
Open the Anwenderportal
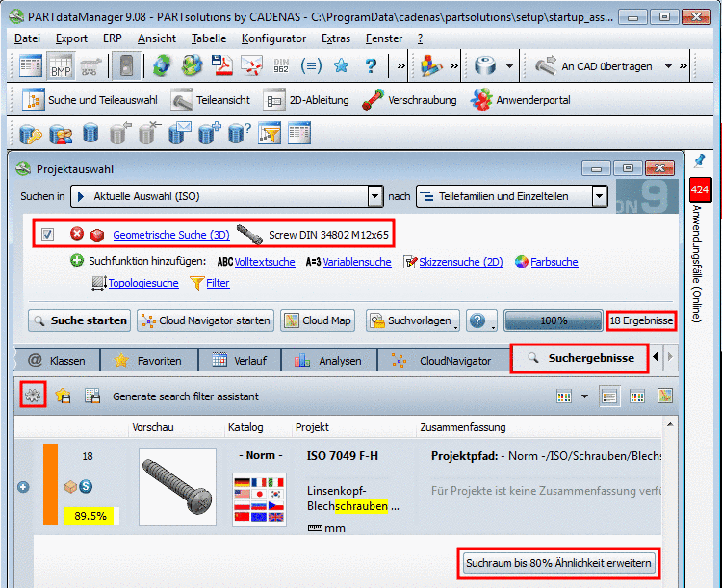520,100
